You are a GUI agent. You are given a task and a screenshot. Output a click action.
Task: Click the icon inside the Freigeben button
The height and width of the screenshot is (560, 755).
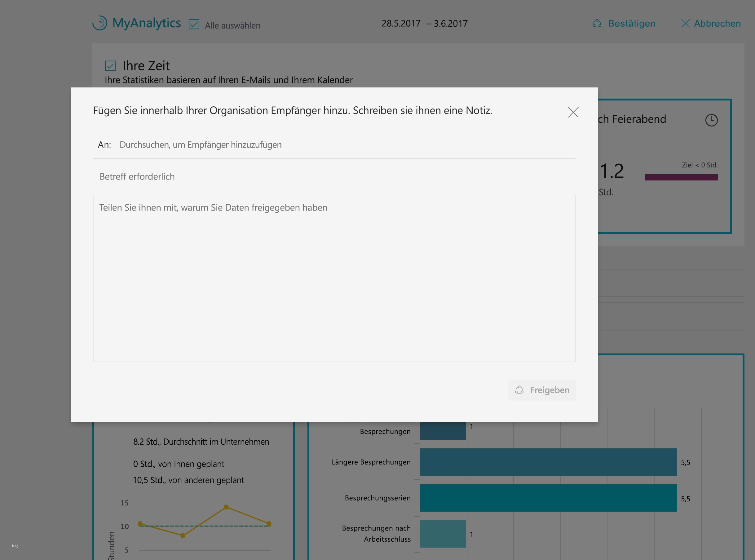(519, 390)
